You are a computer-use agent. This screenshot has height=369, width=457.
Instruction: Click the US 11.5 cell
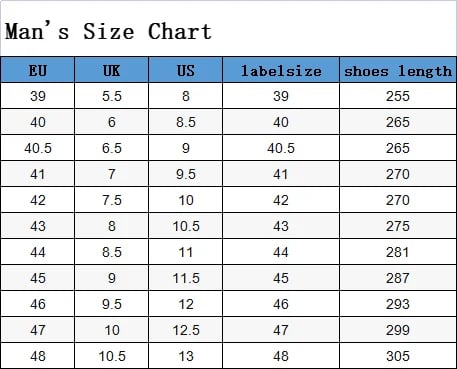coord(185,278)
